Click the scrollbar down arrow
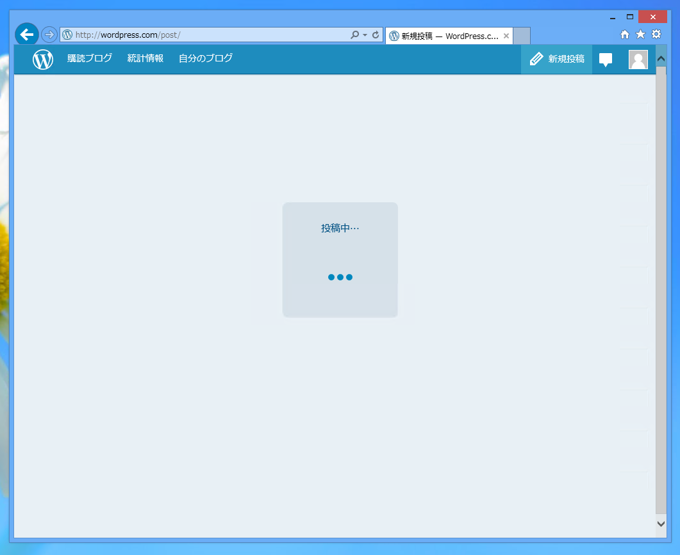Screen dimensions: 680x555 (x=661, y=523)
